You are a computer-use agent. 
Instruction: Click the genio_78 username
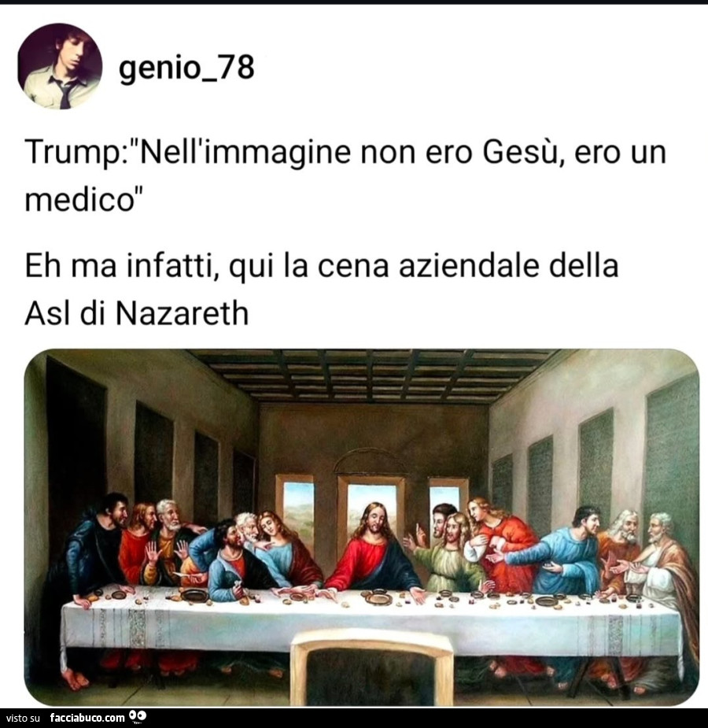click(x=186, y=68)
